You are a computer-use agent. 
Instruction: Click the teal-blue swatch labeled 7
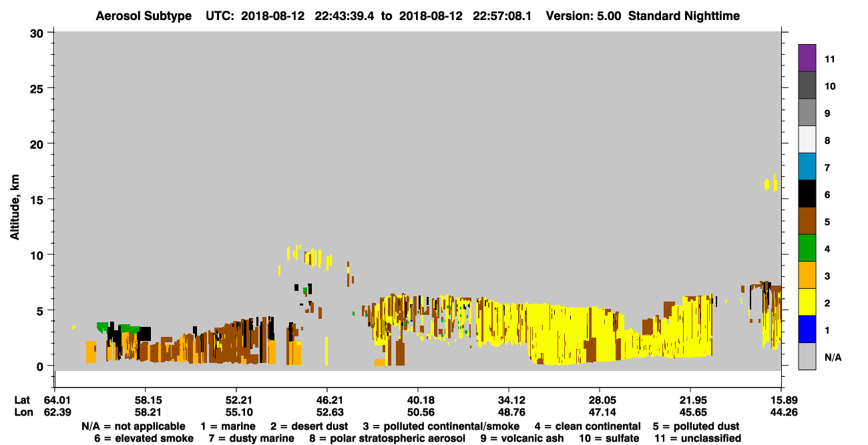click(x=807, y=166)
